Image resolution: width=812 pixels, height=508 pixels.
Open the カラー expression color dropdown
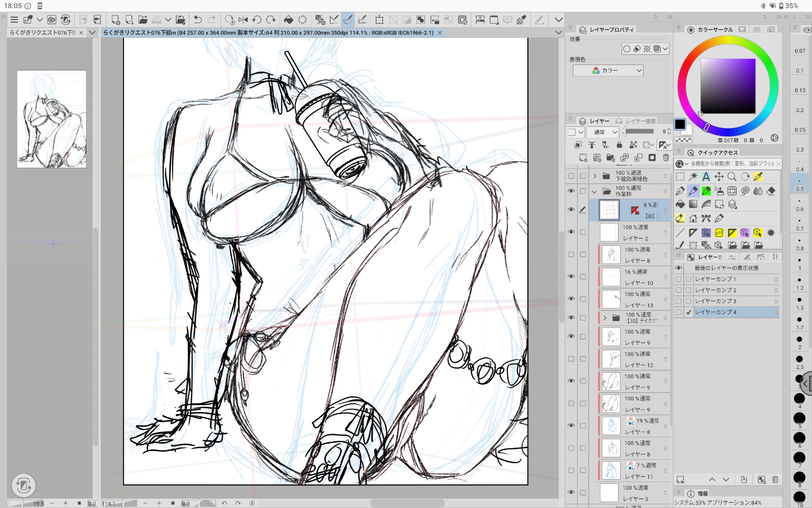coord(608,71)
